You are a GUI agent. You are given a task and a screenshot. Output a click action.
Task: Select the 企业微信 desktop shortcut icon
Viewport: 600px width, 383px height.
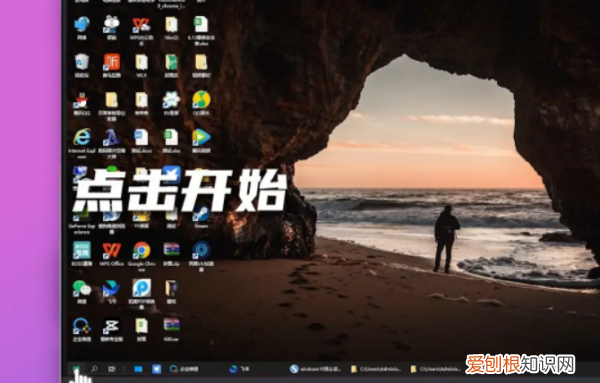(82, 329)
